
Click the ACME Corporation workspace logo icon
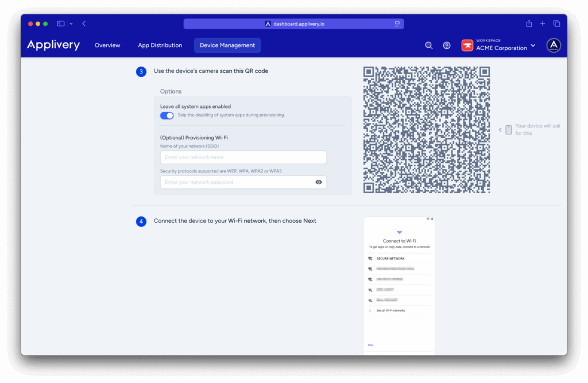(x=467, y=45)
